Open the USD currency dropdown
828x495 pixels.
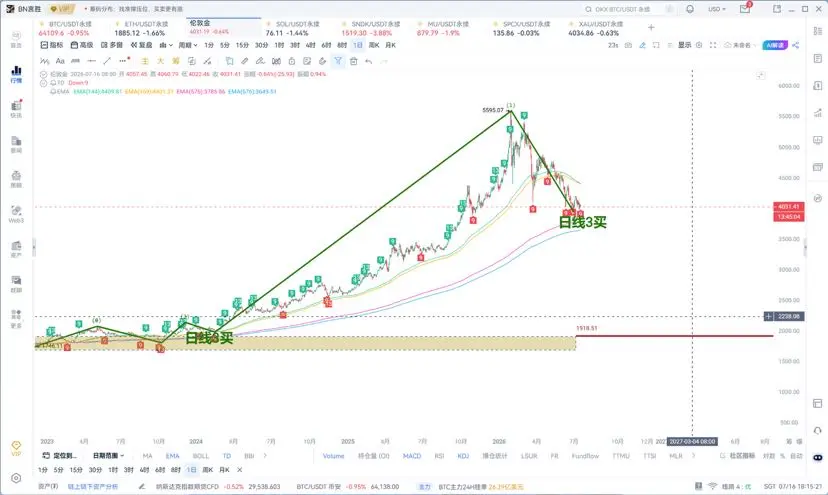(717, 10)
